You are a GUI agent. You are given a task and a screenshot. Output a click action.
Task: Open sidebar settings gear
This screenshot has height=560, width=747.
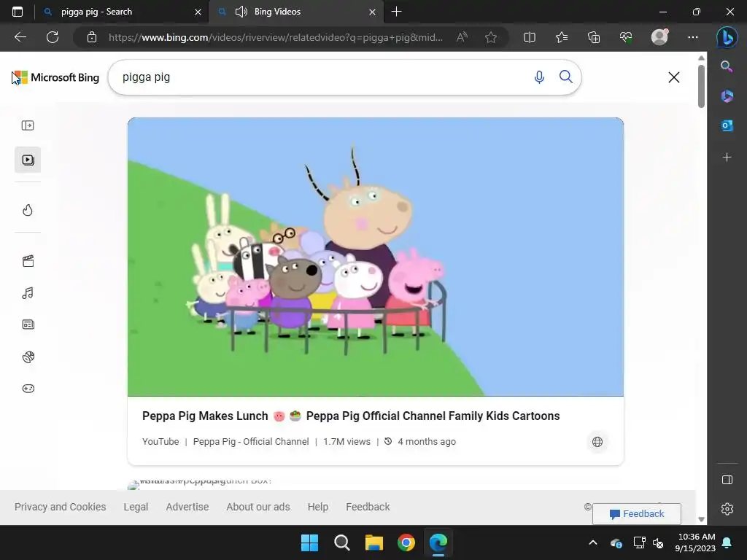(x=727, y=509)
